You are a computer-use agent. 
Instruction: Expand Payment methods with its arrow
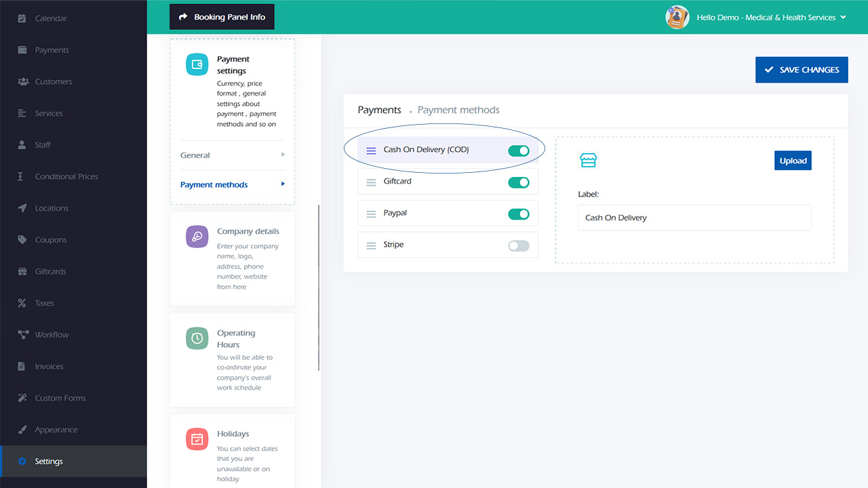pos(283,184)
